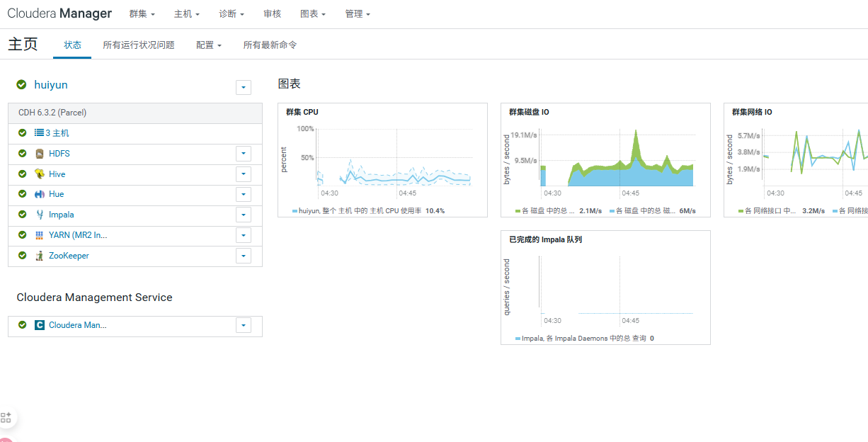Click the network legend entry showing 3.2M/s

[782, 211]
